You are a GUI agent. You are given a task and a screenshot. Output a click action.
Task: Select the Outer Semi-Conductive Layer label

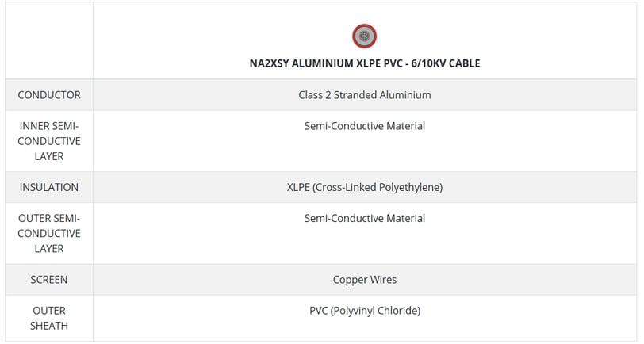(49, 234)
